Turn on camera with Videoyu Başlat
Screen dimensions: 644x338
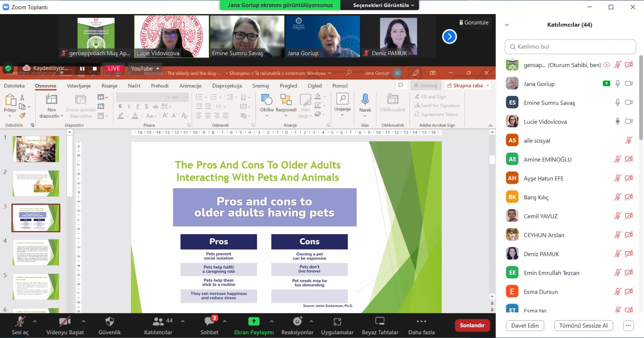click(x=64, y=322)
